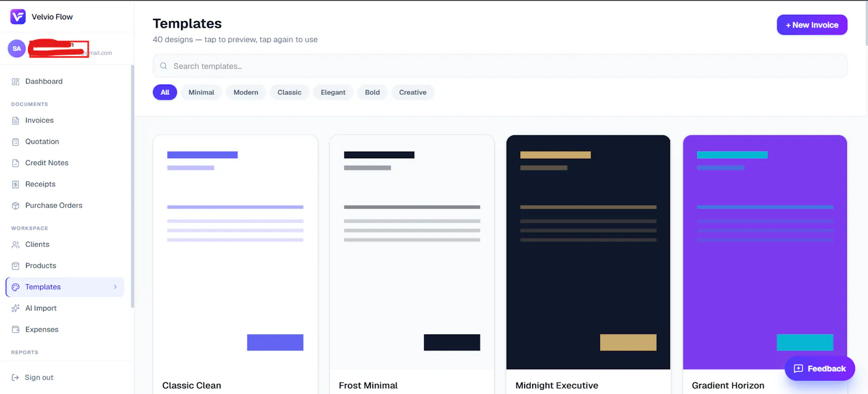
Task: Click the Classic Clean title text
Action: (192, 385)
